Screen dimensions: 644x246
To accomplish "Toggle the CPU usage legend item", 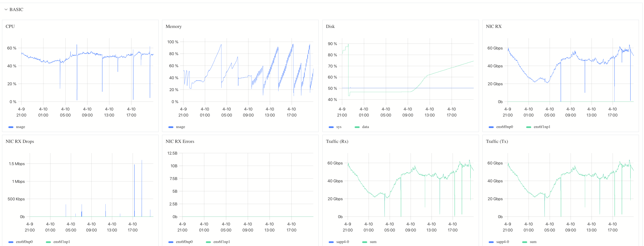I will click(20, 127).
